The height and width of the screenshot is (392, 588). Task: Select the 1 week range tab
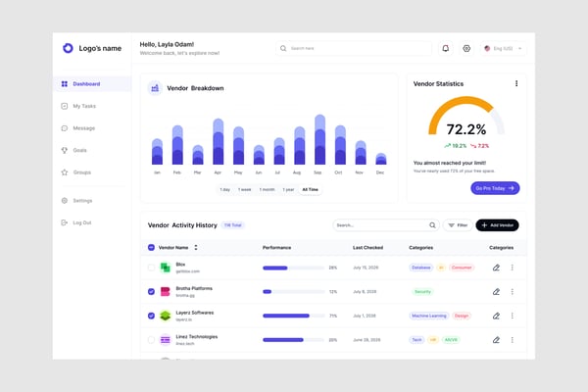coord(244,190)
